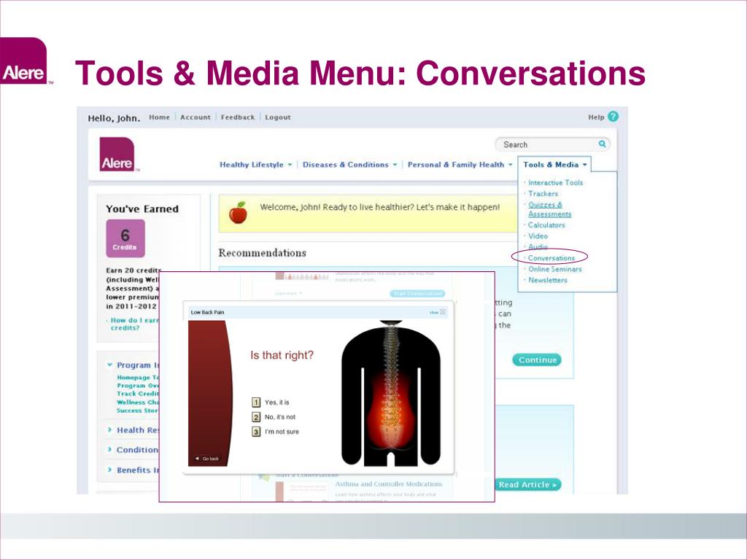Choose Online Seminars menu item

(555, 269)
